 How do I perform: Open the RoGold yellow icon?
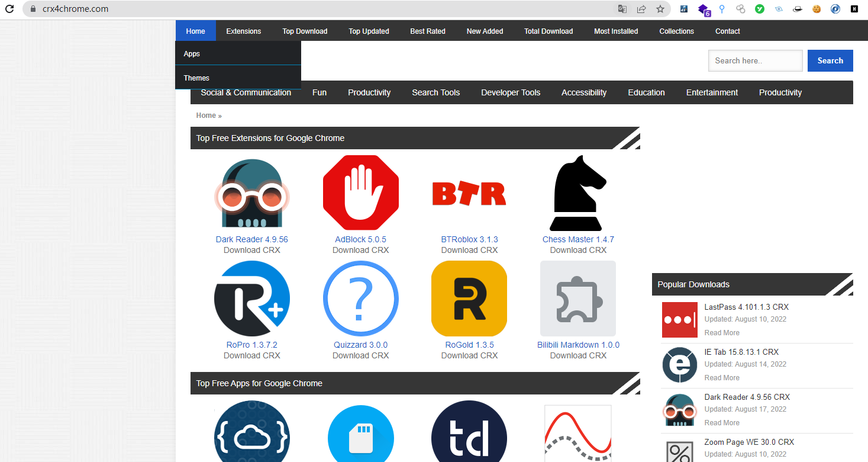click(x=470, y=299)
